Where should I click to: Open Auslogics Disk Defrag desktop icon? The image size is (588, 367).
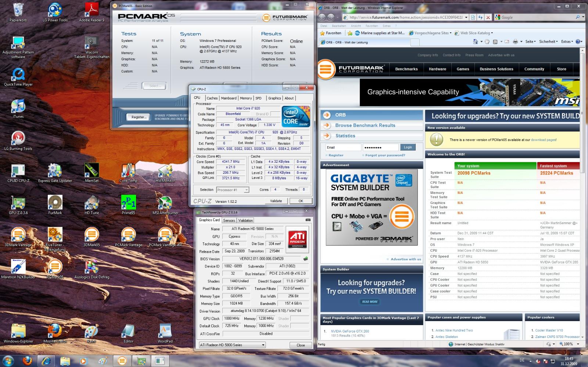tap(92, 269)
